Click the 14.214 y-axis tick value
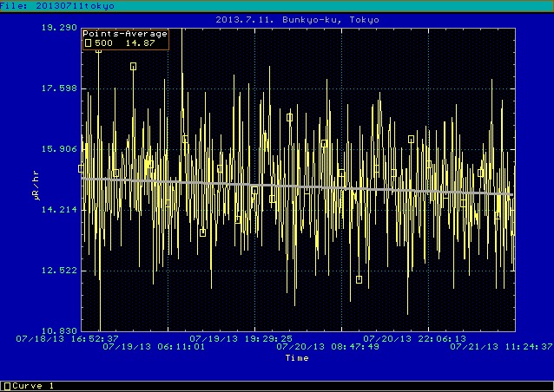 tap(57, 210)
